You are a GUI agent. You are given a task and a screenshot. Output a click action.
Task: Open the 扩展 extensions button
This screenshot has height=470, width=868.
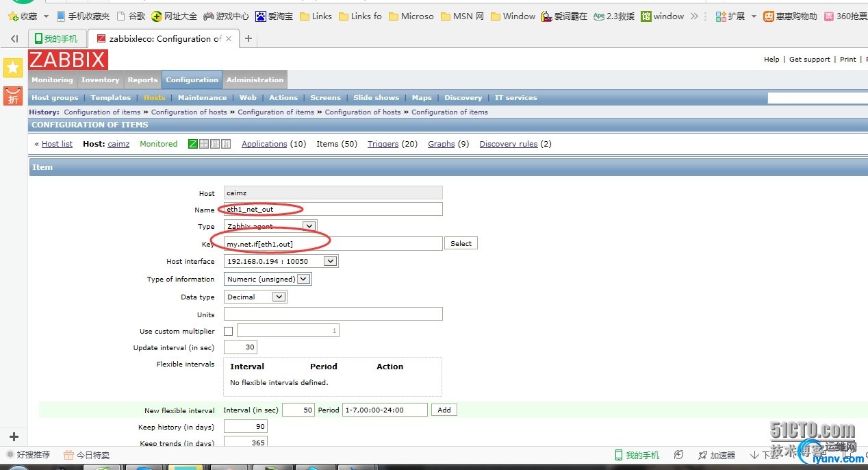pos(730,16)
